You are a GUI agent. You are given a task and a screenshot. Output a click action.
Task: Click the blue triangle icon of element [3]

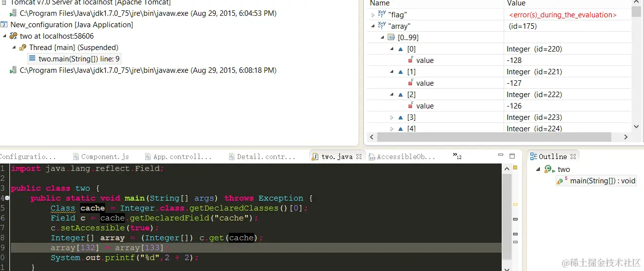[401, 117]
